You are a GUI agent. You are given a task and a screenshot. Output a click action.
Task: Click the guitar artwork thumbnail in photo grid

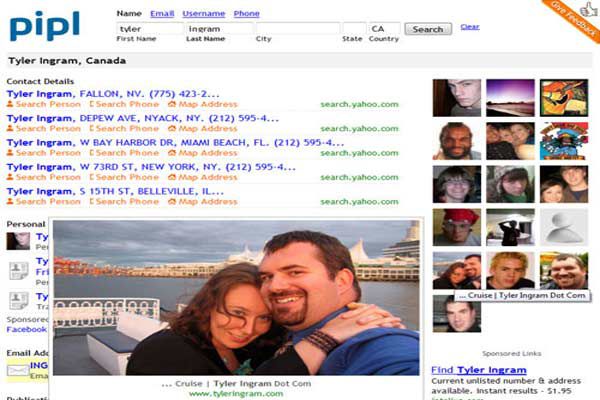point(564,98)
